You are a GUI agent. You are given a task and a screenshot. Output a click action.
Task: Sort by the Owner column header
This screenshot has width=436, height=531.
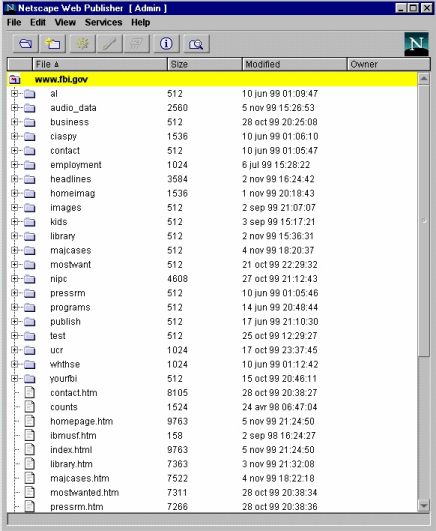(389, 64)
